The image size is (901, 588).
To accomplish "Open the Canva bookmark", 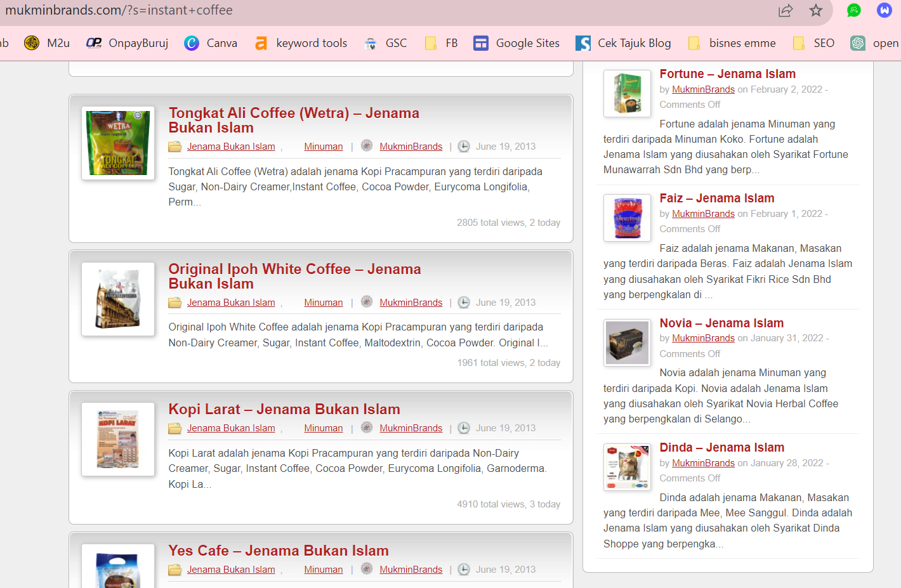I will [x=211, y=43].
